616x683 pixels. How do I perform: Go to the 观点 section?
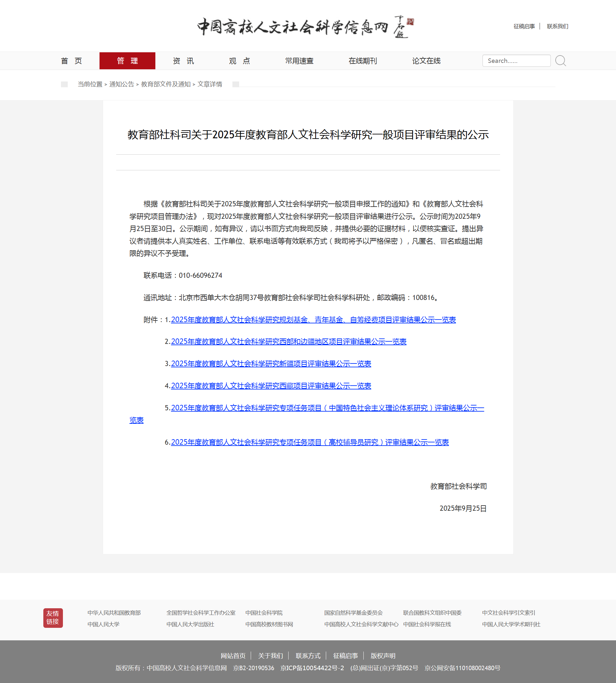[239, 61]
